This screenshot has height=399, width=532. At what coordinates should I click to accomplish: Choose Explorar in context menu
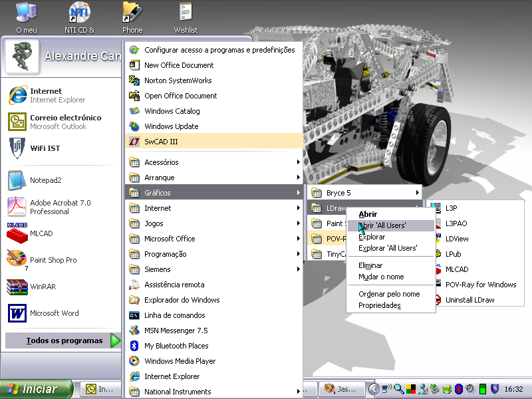391,237
